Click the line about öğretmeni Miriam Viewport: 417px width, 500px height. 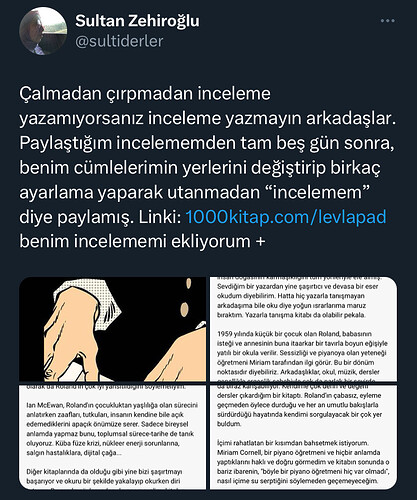(295, 362)
